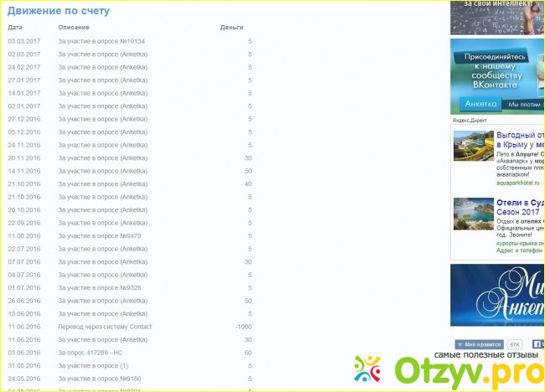The width and height of the screenshot is (545, 392).
Task: Click the 67K like counter badge
Action: [514, 344]
